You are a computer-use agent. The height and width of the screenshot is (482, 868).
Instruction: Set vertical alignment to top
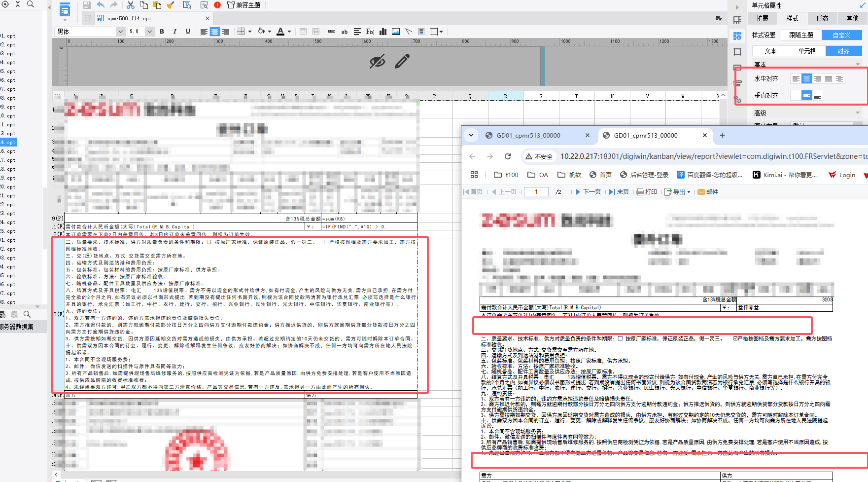796,95
